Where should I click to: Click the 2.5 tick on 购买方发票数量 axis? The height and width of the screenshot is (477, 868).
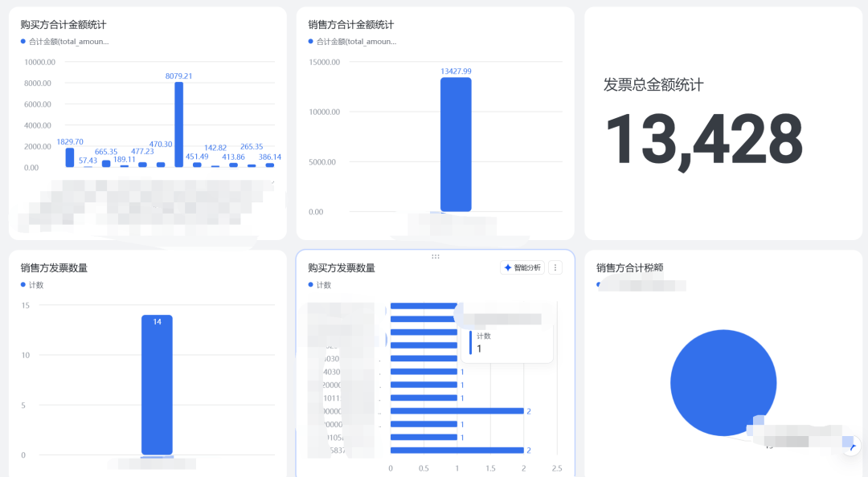557,469
